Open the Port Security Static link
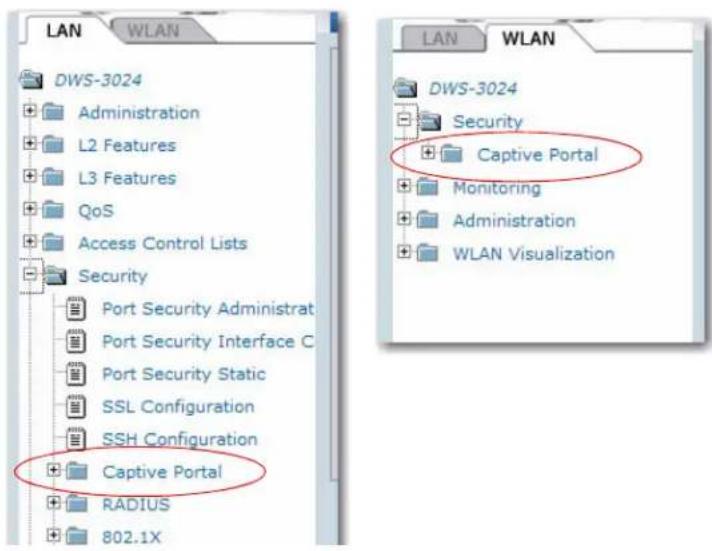 (184, 374)
